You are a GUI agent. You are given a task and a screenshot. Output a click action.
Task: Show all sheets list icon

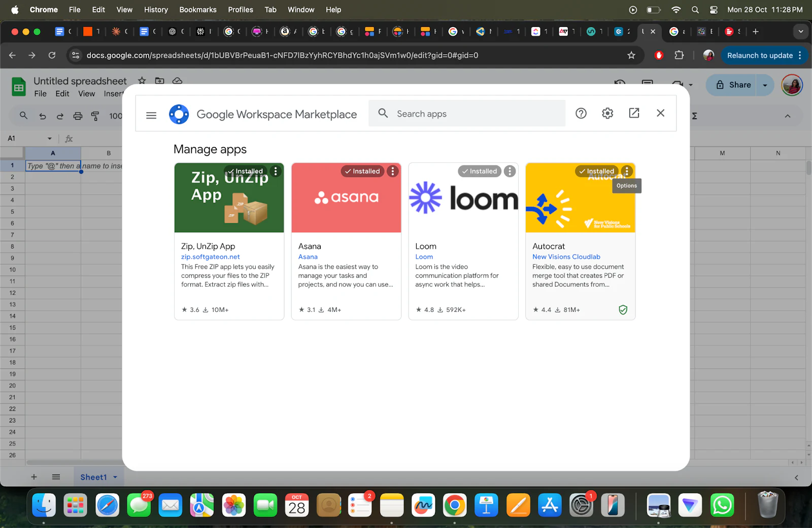pos(56,477)
